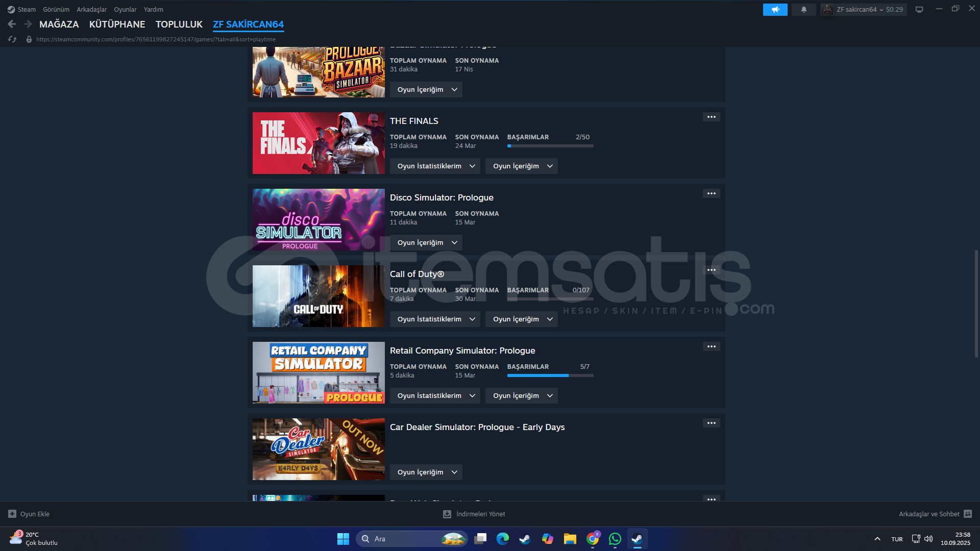Open Retail Company Simulator: Prologue title link
980x551 pixels.
point(462,350)
